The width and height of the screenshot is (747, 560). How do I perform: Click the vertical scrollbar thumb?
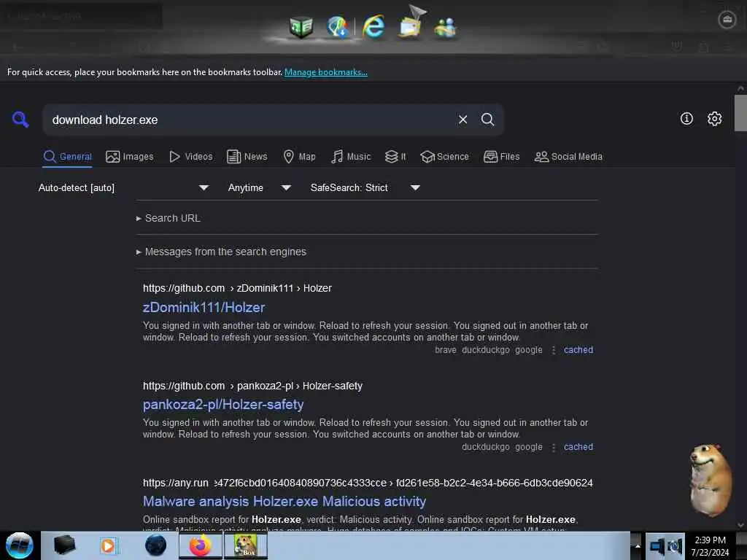740,113
